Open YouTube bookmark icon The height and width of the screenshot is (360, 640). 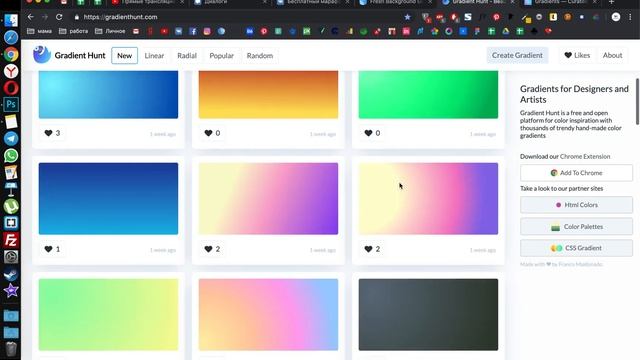tap(164, 31)
